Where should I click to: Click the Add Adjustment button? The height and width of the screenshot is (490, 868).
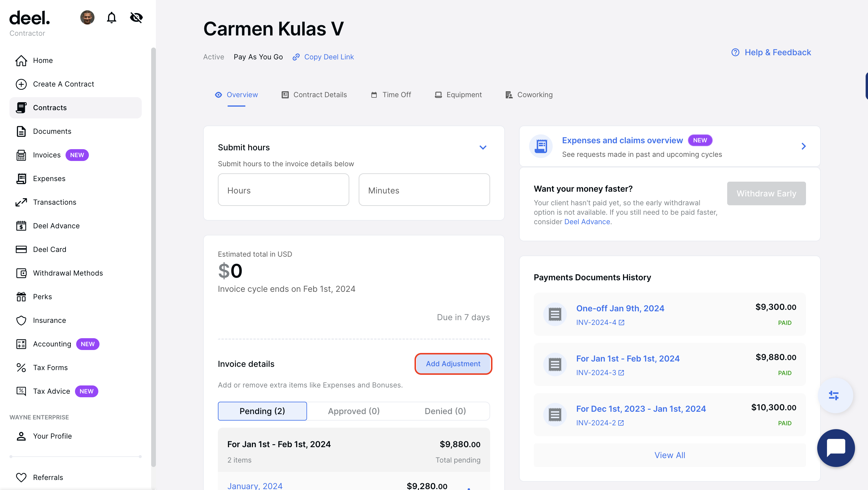click(453, 364)
